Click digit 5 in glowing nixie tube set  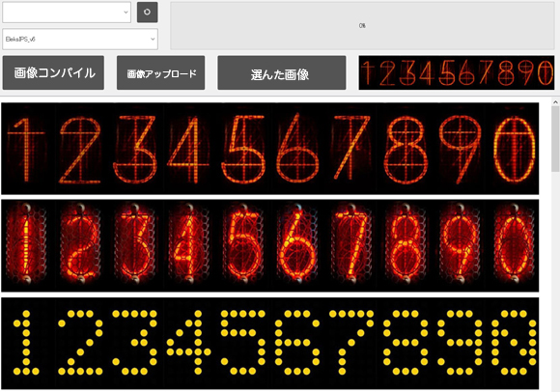(243, 245)
